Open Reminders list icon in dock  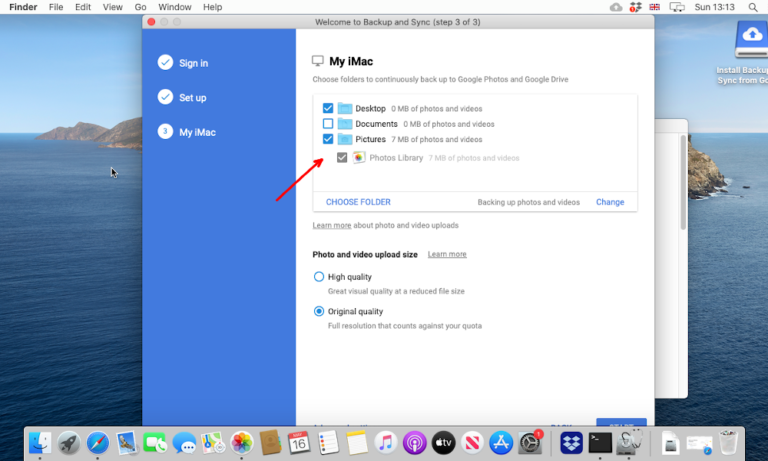(328, 443)
